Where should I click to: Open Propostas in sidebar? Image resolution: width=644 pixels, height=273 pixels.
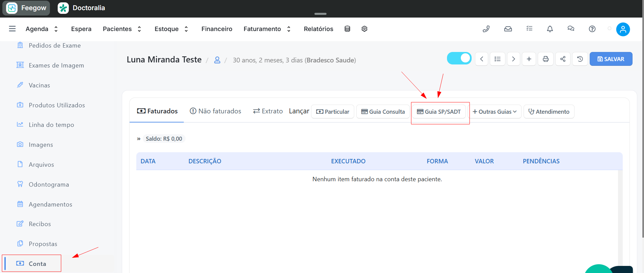(x=43, y=244)
